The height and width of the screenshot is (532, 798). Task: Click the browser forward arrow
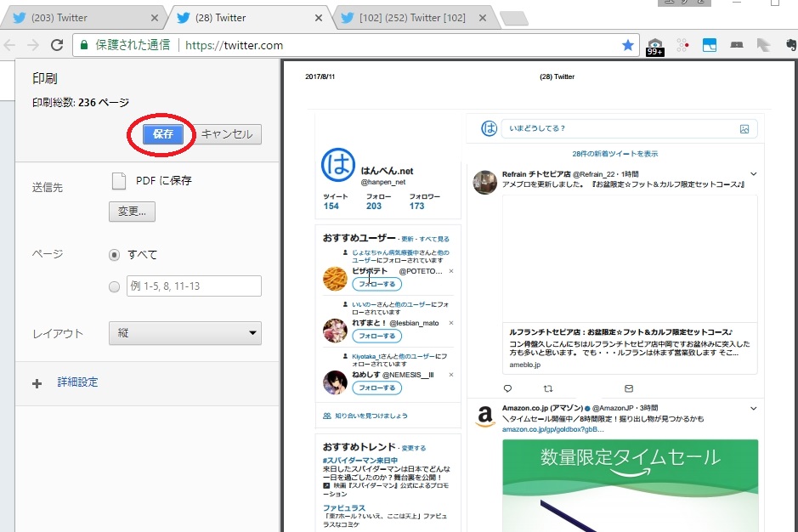[x=33, y=45]
